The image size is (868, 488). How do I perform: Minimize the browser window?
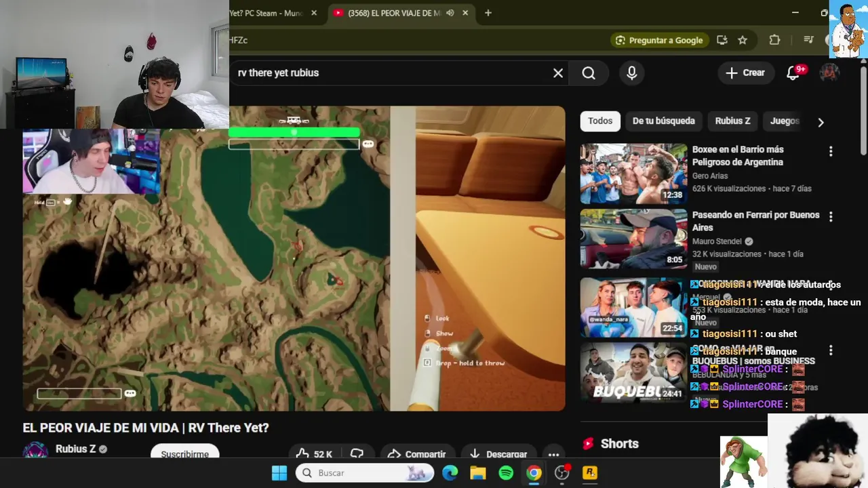point(795,13)
